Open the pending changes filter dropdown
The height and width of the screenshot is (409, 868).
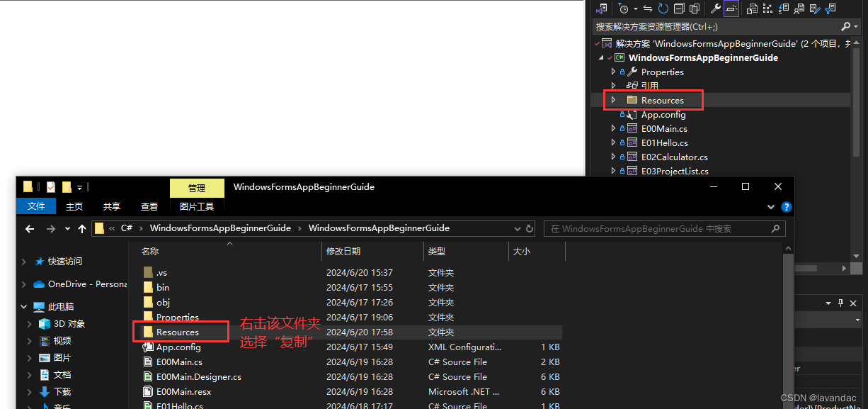click(x=636, y=8)
